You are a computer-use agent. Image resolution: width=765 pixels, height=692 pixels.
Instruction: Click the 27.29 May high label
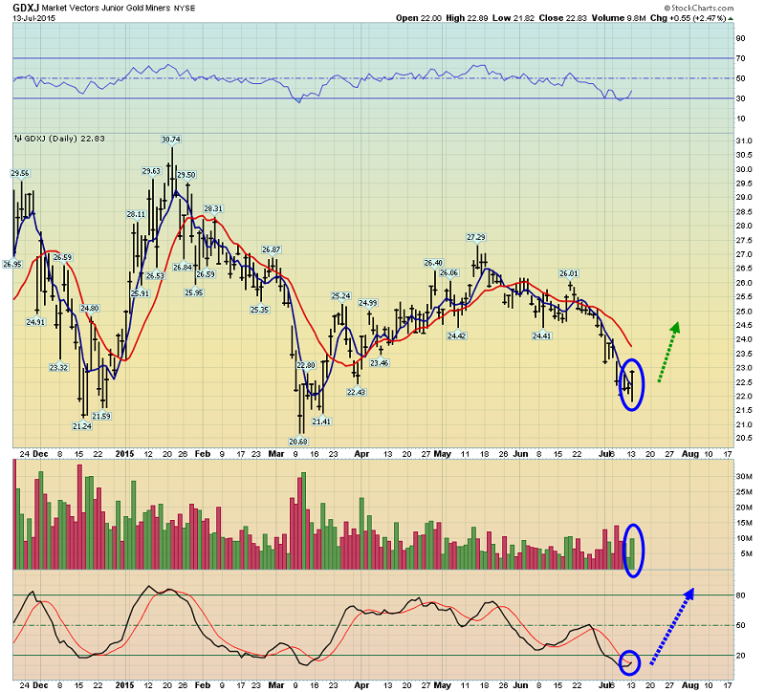click(476, 237)
